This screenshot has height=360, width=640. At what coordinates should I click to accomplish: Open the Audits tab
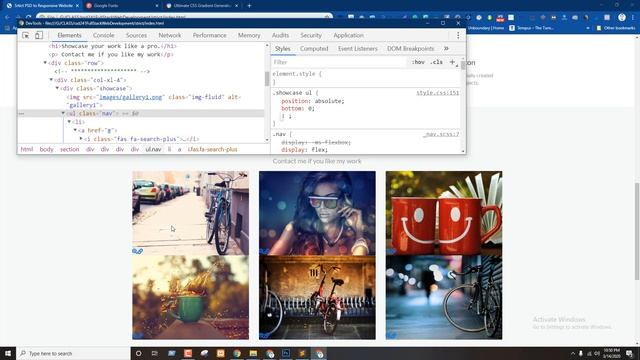coord(280,36)
